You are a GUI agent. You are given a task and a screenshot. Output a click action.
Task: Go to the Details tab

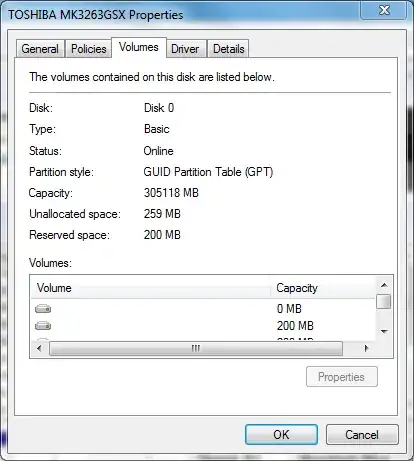(x=229, y=49)
